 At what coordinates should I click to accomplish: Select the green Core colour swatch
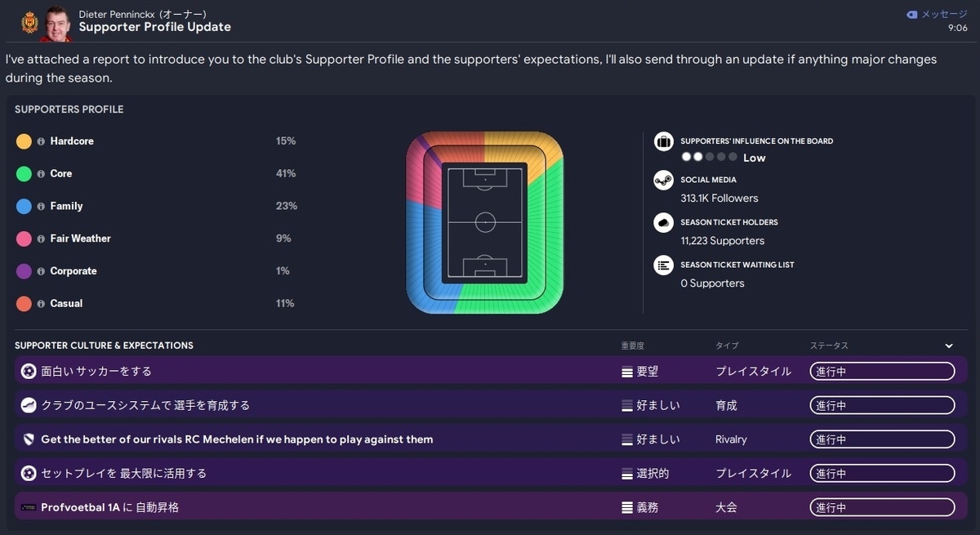[x=24, y=174]
